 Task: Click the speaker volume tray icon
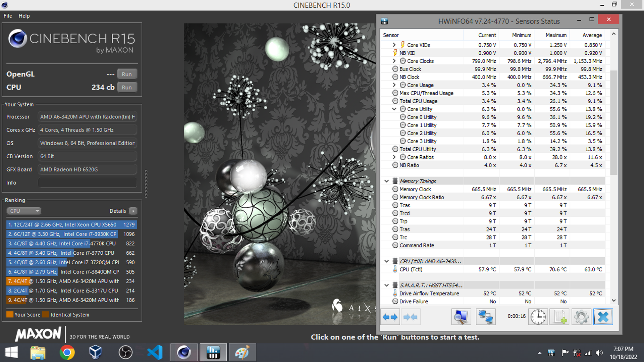(x=599, y=353)
